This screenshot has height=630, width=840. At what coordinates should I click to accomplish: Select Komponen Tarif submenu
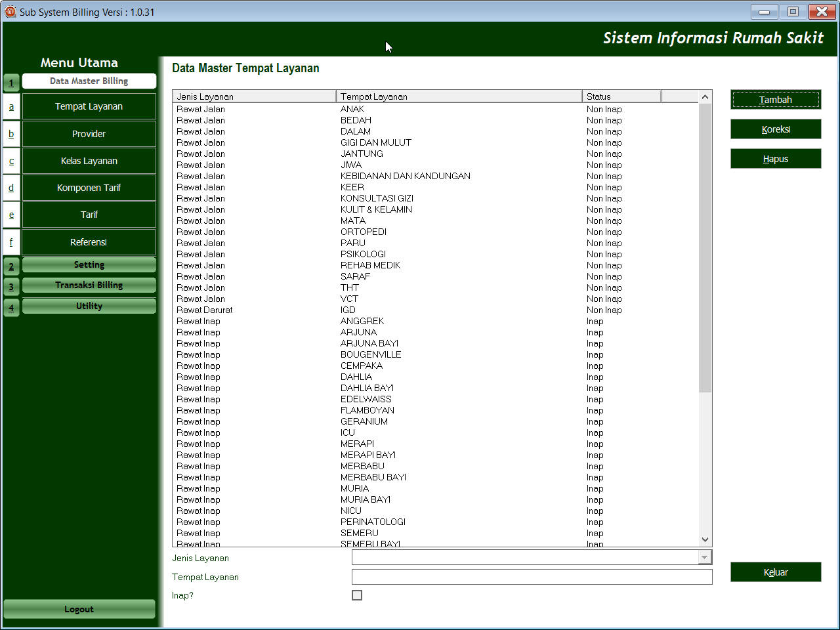click(89, 188)
